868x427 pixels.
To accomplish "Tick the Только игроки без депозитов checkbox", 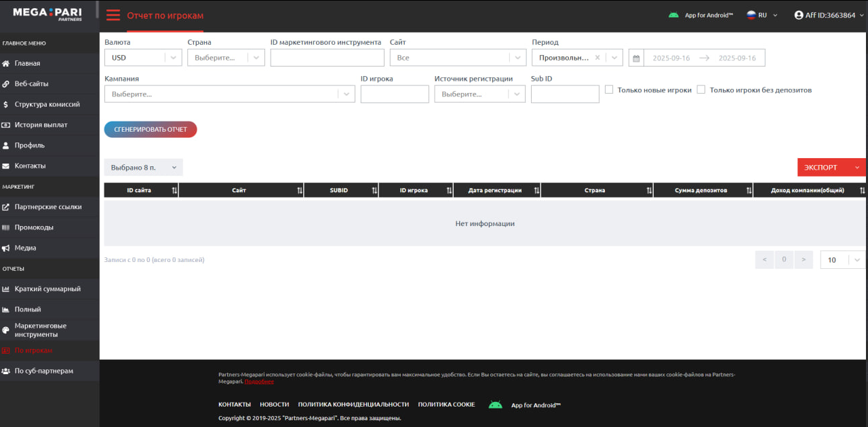I will tap(701, 90).
